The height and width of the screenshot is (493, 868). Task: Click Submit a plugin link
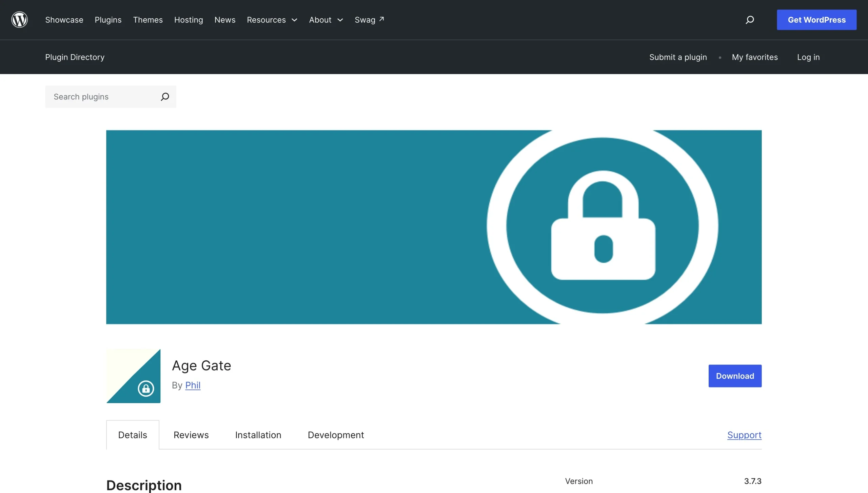click(678, 57)
